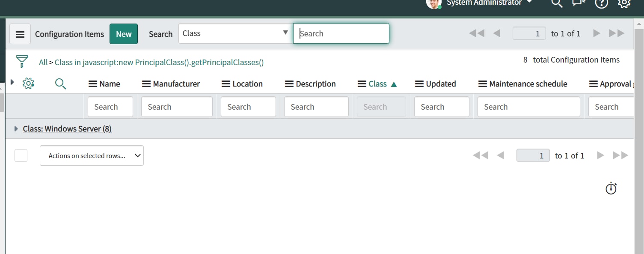Click the personalize list gear icon
This screenshot has width=644, height=254.
(28, 83)
